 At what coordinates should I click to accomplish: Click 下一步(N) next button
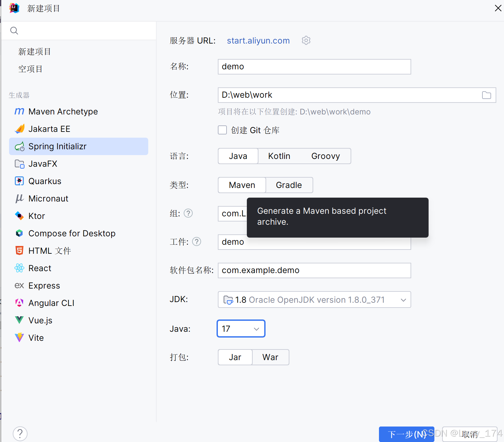click(406, 434)
